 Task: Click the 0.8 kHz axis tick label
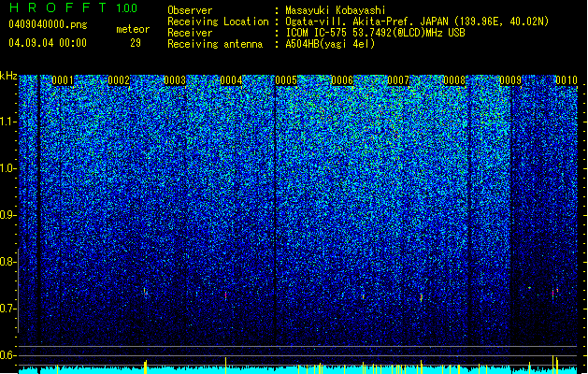(8, 262)
